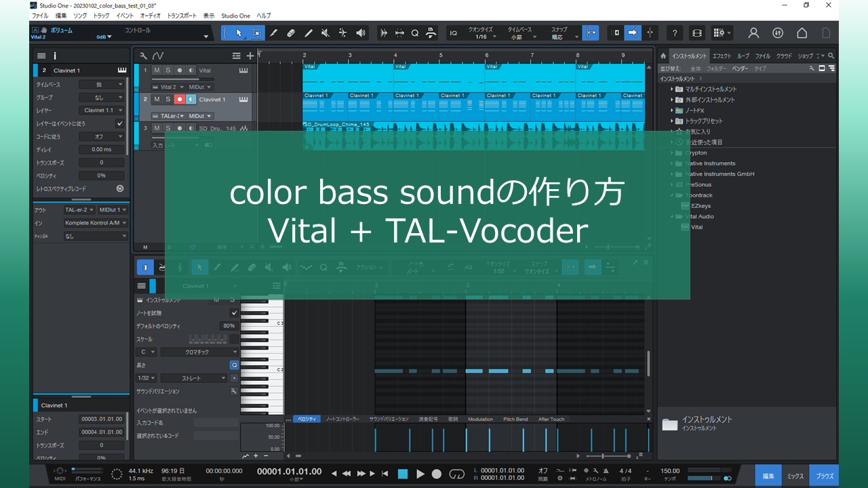This screenshot has width=868, height=488.
Task: Open track list lines icon above inspector
Action: tap(41, 56)
